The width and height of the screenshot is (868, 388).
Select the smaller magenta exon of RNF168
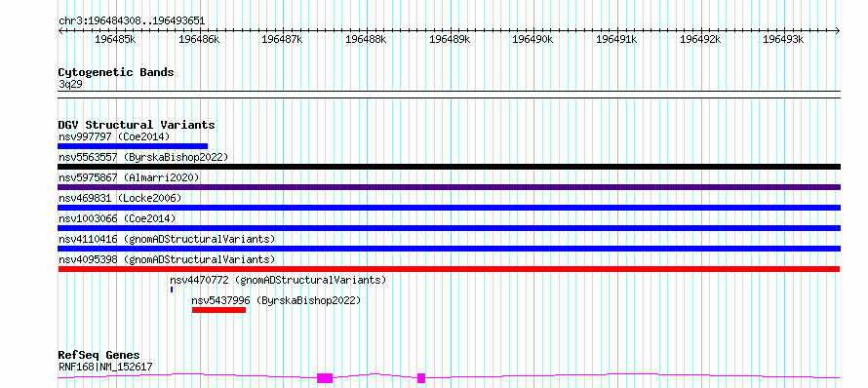pos(421,378)
